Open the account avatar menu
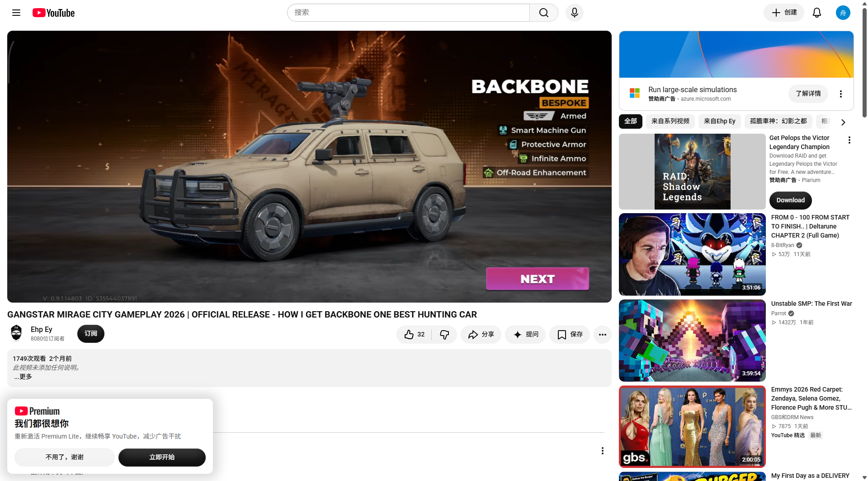 coord(843,13)
